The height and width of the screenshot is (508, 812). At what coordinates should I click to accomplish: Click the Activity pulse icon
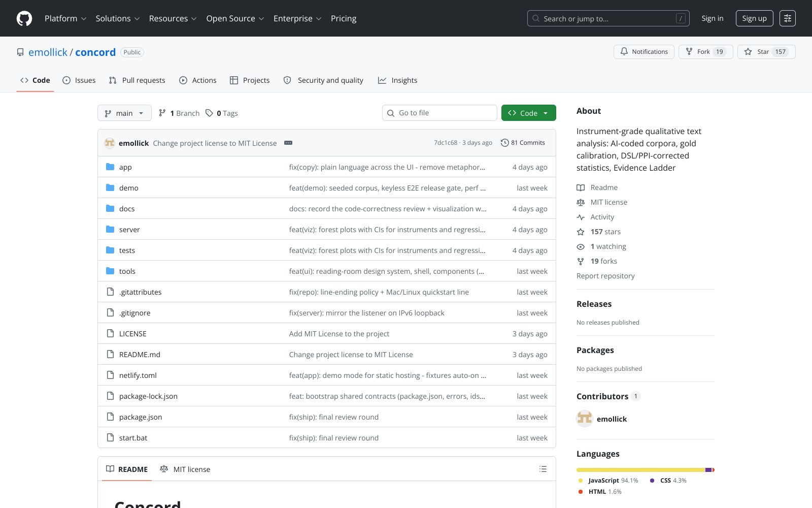tap(581, 217)
